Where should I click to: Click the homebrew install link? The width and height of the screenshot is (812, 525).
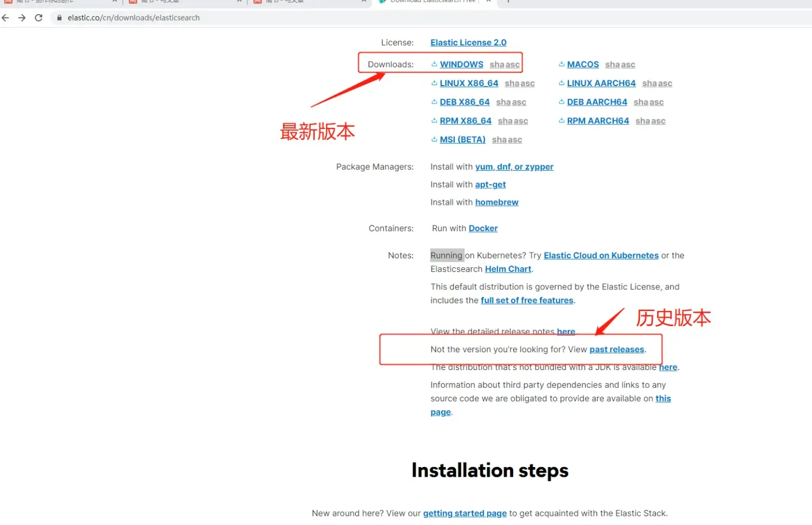coord(496,202)
